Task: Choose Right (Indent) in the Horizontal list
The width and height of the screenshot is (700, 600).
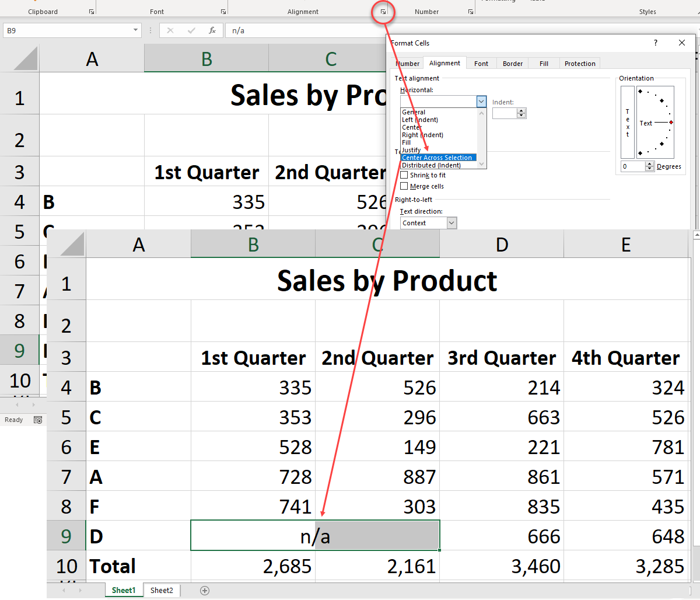Action: [x=439, y=135]
